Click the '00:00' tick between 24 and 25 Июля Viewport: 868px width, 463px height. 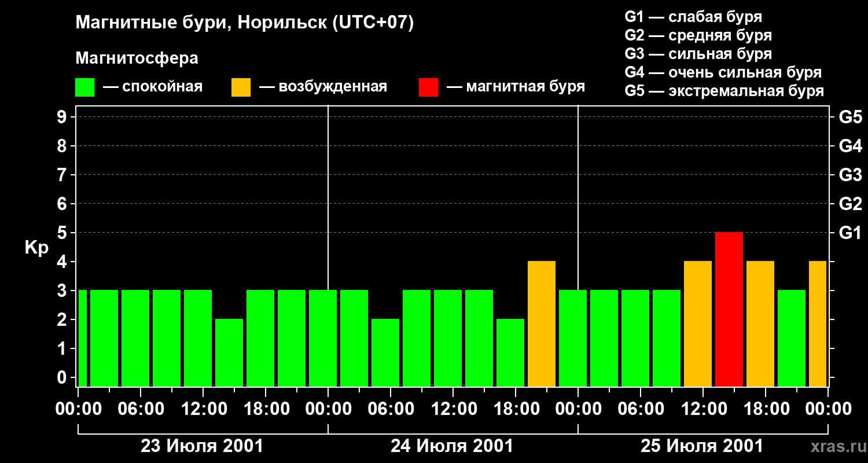pos(578,409)
